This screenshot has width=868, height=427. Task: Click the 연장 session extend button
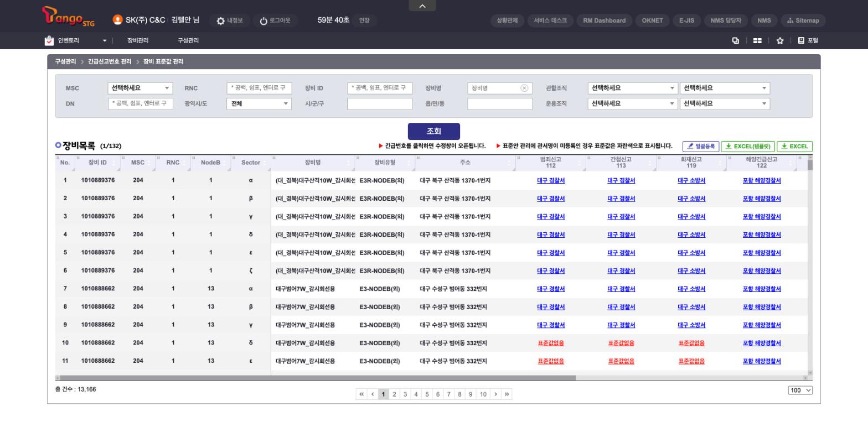(x=364, y=20)
